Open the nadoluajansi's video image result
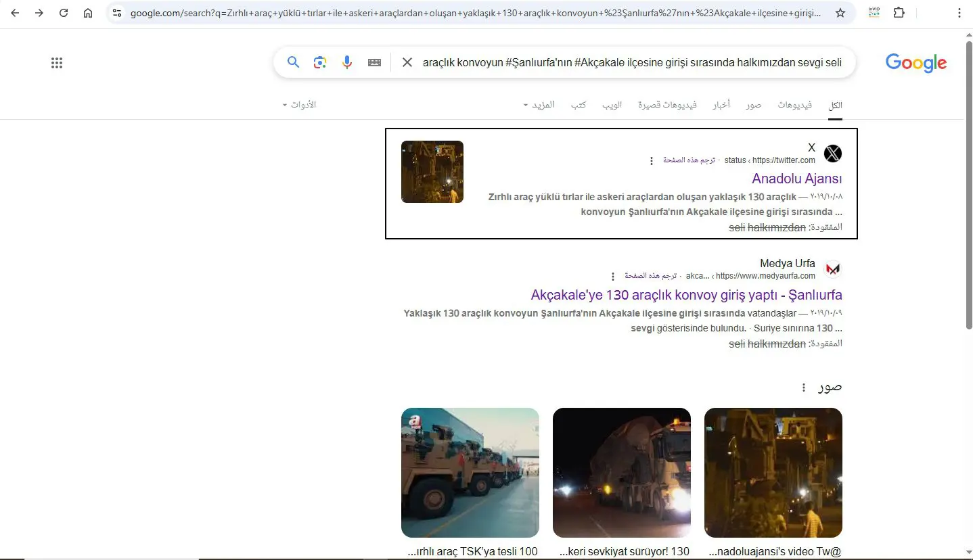 [773, 473]
